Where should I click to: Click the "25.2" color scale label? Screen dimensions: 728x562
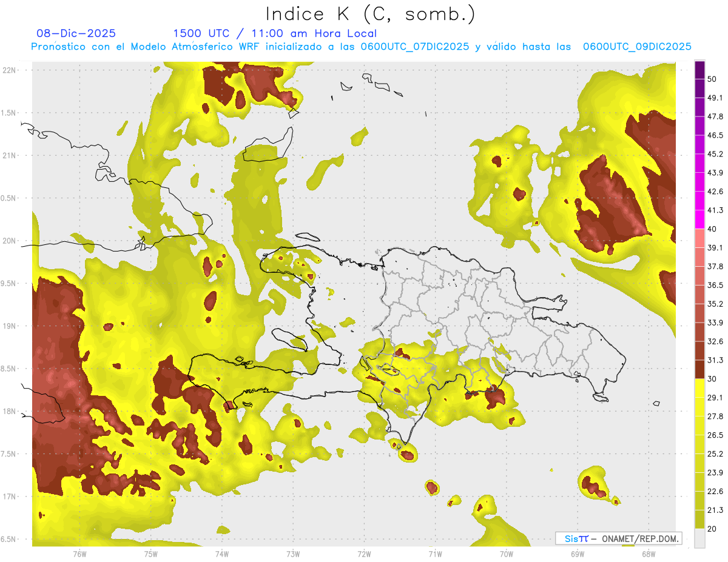(x=715, y=454)
